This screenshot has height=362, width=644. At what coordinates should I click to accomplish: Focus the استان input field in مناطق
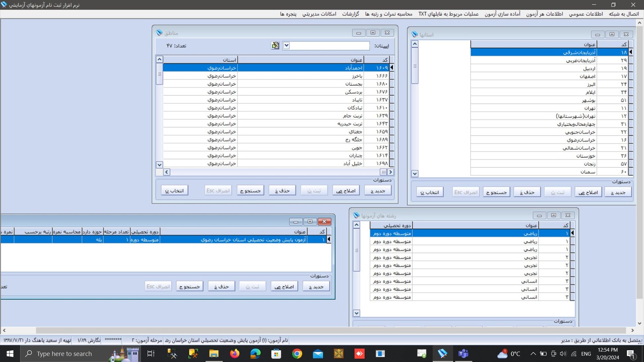[x=330, y=45]
